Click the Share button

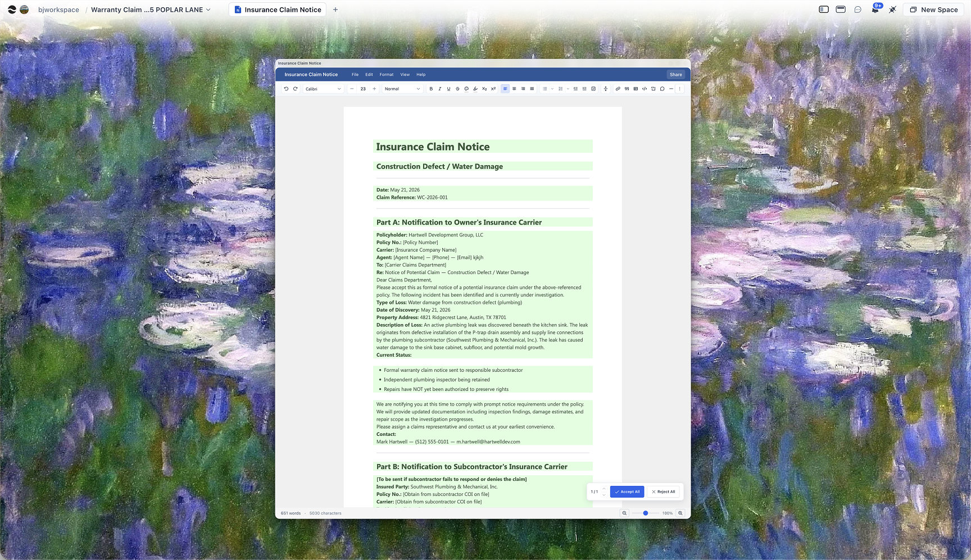(x=676, y=75)
